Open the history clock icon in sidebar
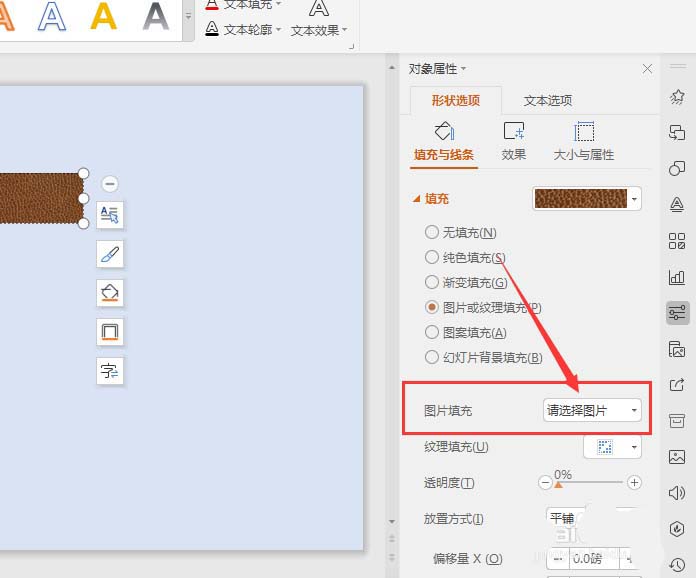The image size is (696, 578). pos(677,565)
